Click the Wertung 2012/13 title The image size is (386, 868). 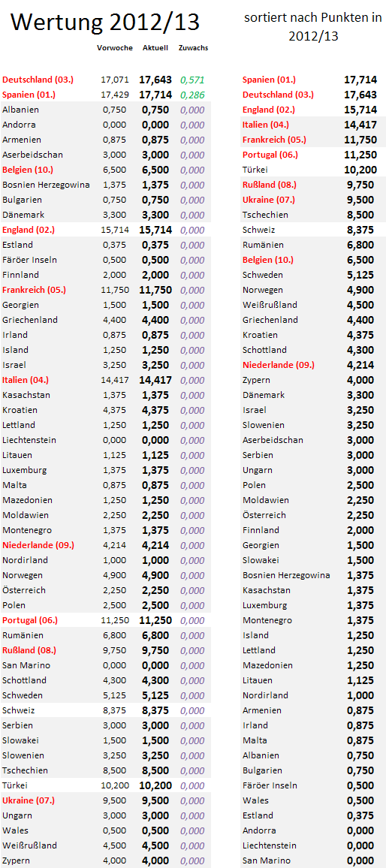(x=106, y=22)
